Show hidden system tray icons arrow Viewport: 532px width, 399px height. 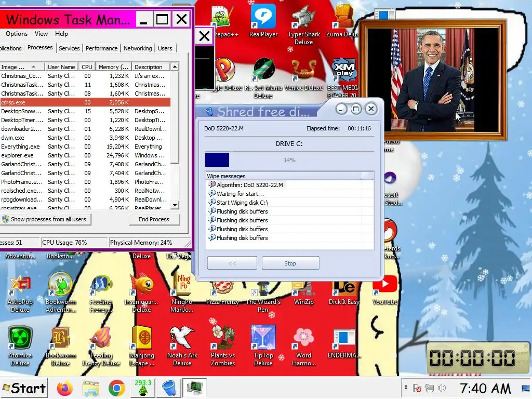[x=406, y=388]
